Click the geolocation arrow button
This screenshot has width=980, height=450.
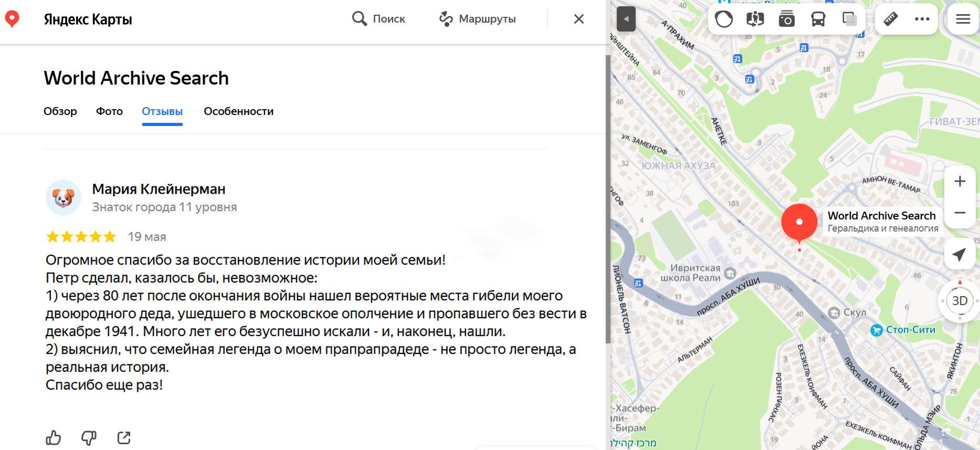pyautogui.click(x=959, y=255)
